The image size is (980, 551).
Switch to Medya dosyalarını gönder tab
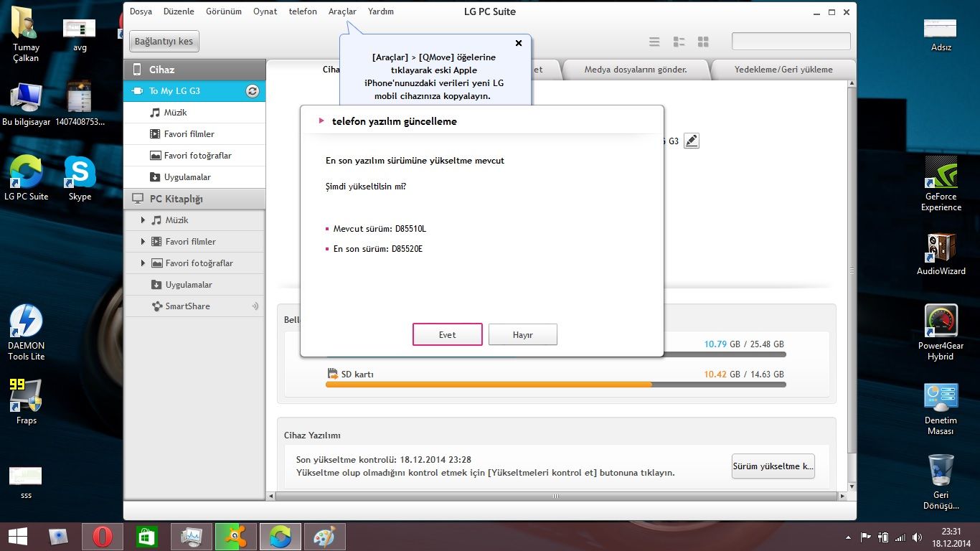636,70
